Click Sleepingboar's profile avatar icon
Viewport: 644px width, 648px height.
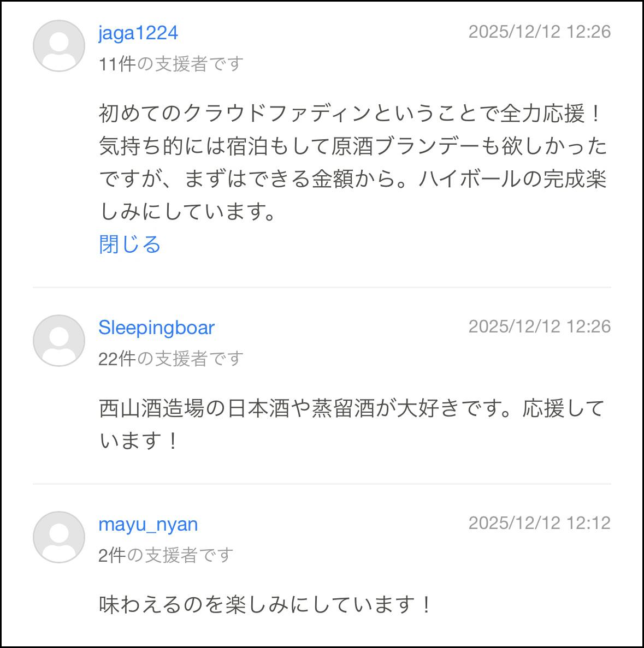[x=59, y=341]
